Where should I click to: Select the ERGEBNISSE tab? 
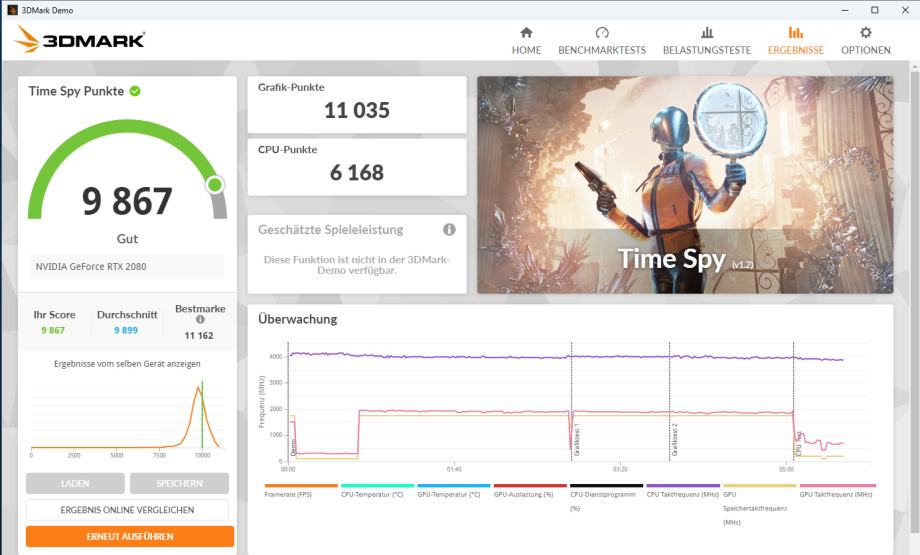(x=796, y=41)
